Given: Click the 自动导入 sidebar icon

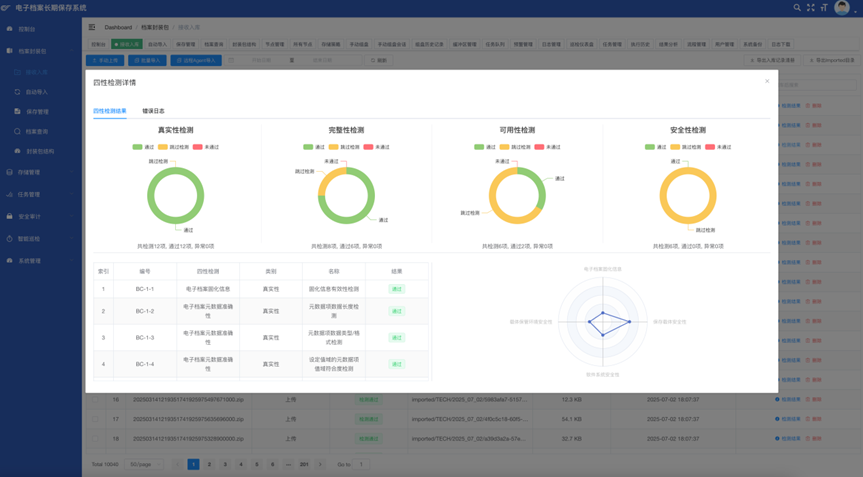Looking at the screenshot, I should [x=17, y=92].
